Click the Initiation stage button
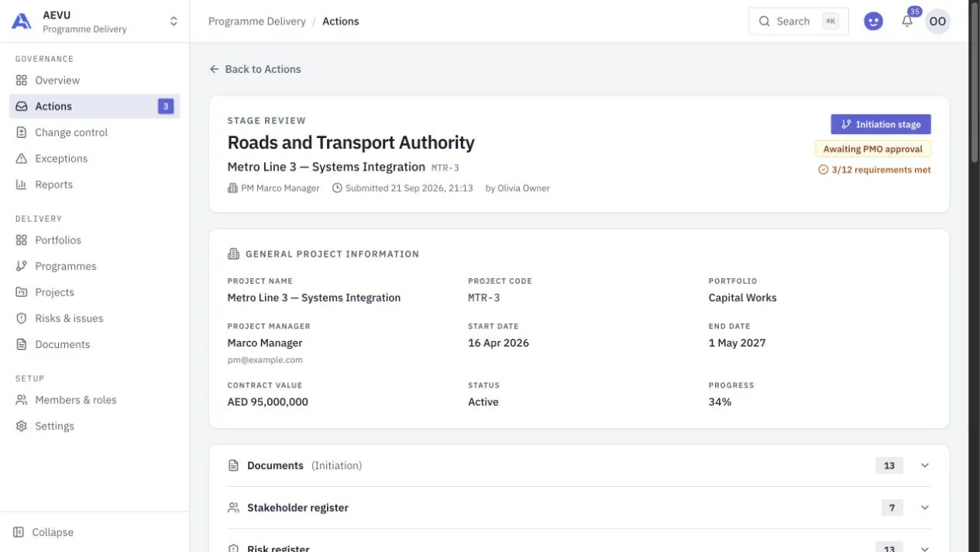The width and height of the screenshot is (980, 552). (x=881, y=124)
